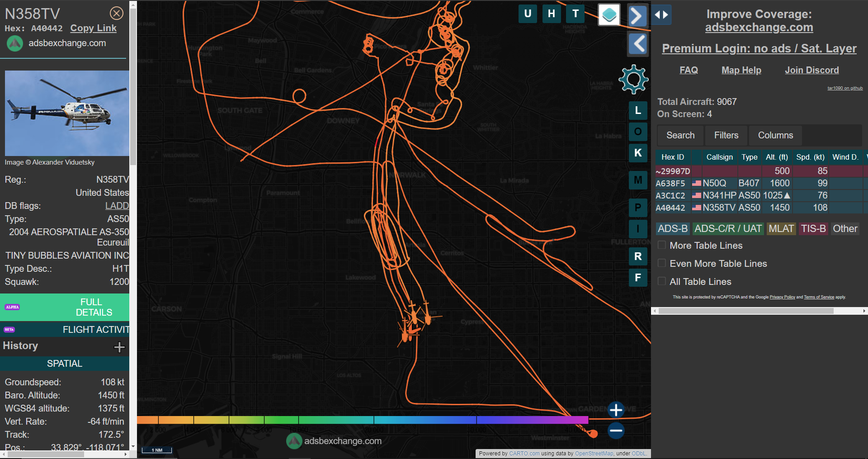868x459 pixels.
Task: Click the U map button
Action: coord(528,14)
